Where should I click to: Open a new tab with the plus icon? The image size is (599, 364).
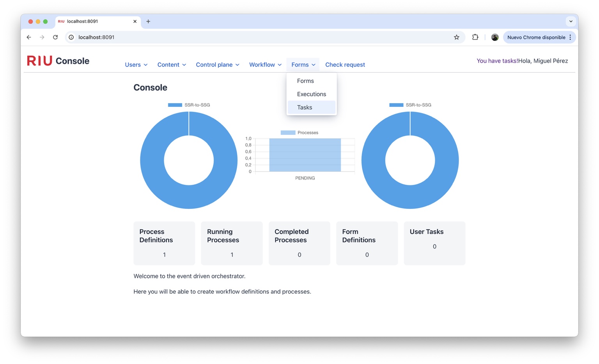pyautogui.click(x=148, y=21)
